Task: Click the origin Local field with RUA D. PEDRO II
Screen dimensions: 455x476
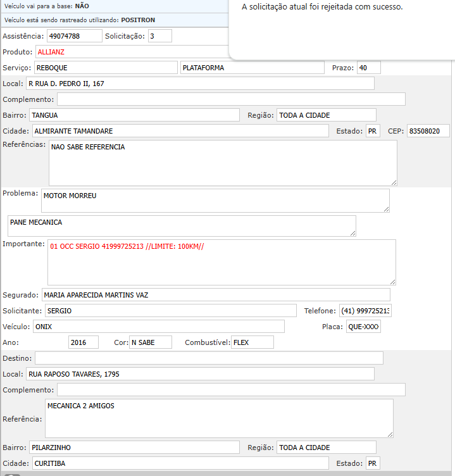Action: pos(200,84)
